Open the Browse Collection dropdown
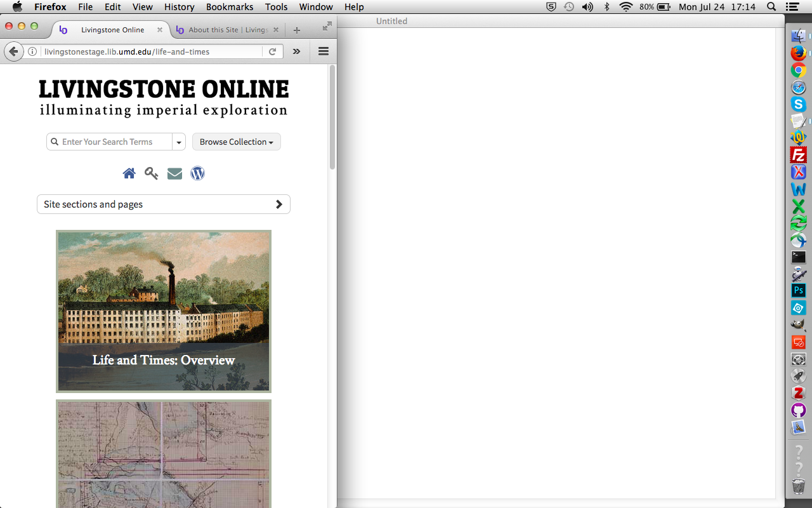The image size is (812, 508). [x=237, y=142]
